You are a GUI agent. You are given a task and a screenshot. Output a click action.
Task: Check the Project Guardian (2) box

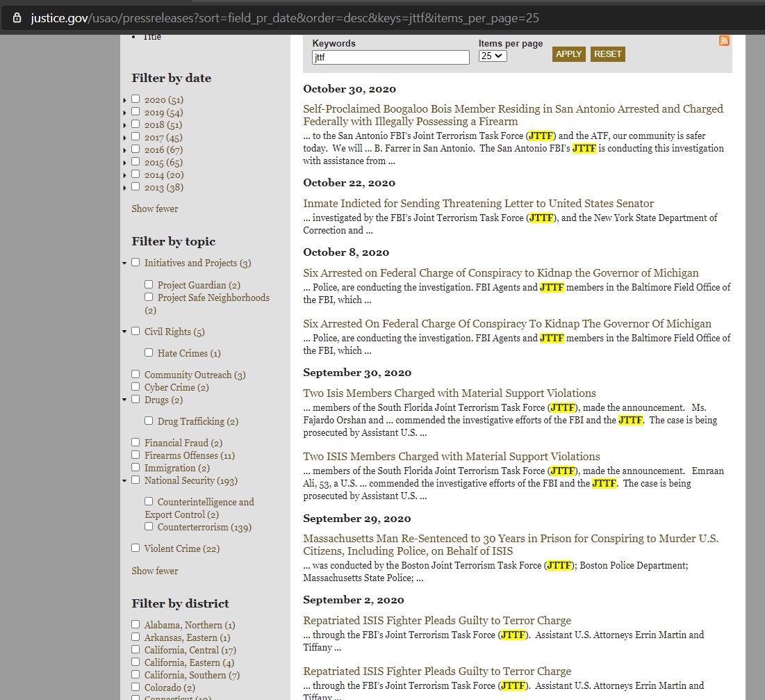(149, 284)
